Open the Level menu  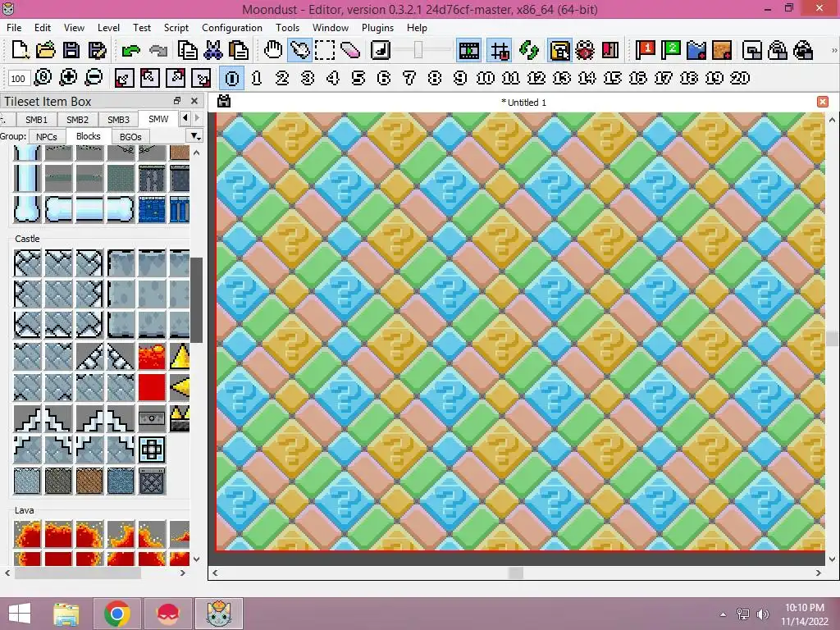point(108,27)
